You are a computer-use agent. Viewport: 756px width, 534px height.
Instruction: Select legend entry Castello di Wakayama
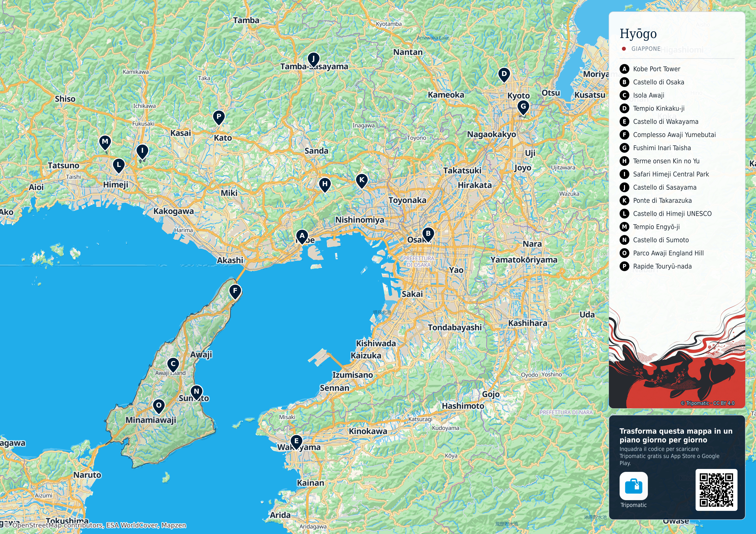pyautogui.click(x=659, y=122)
